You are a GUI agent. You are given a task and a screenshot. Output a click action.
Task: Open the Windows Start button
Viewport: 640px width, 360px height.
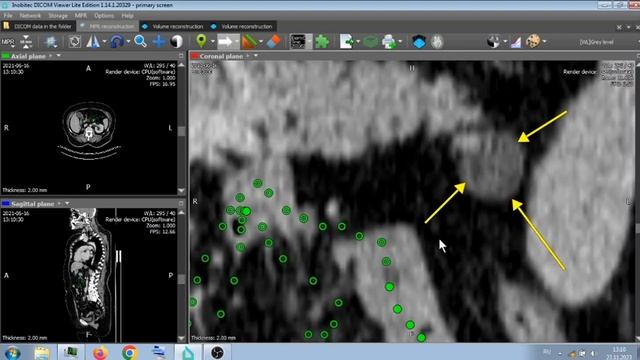point(12,352)
